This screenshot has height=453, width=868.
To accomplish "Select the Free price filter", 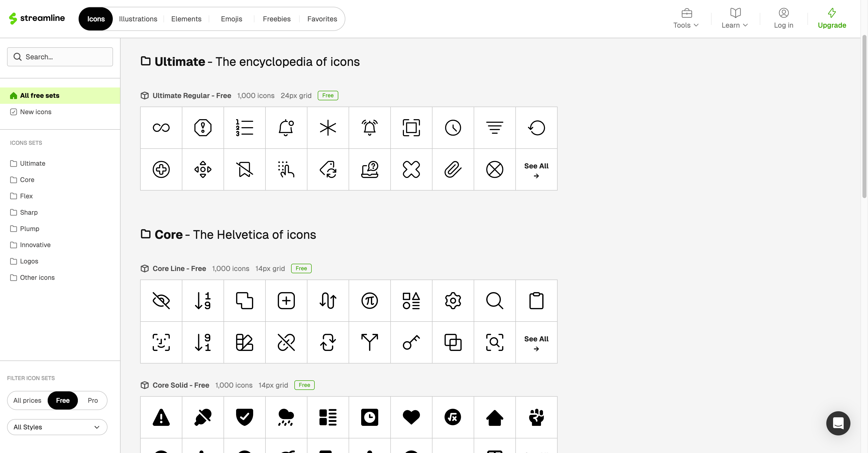I will tap(63, 400).
